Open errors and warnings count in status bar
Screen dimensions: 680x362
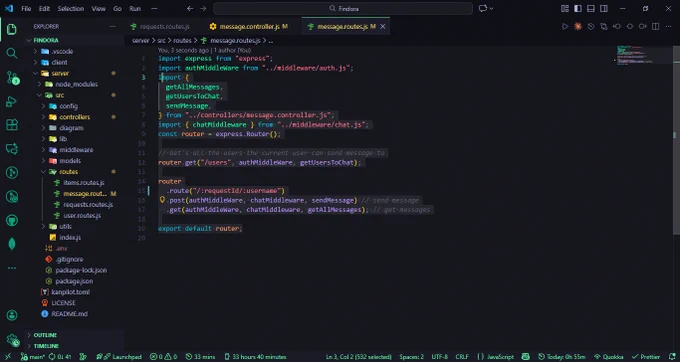click(163, 357)
